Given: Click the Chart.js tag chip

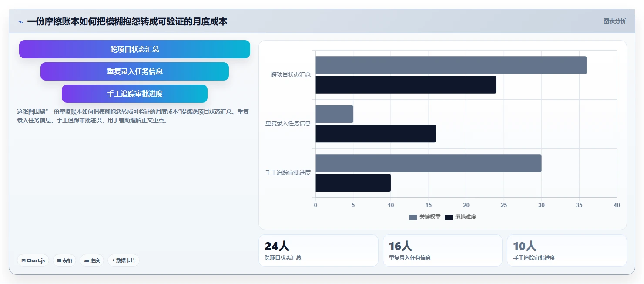Looking at the screenshot, I should pyautogui.click(x=33, y=260).
